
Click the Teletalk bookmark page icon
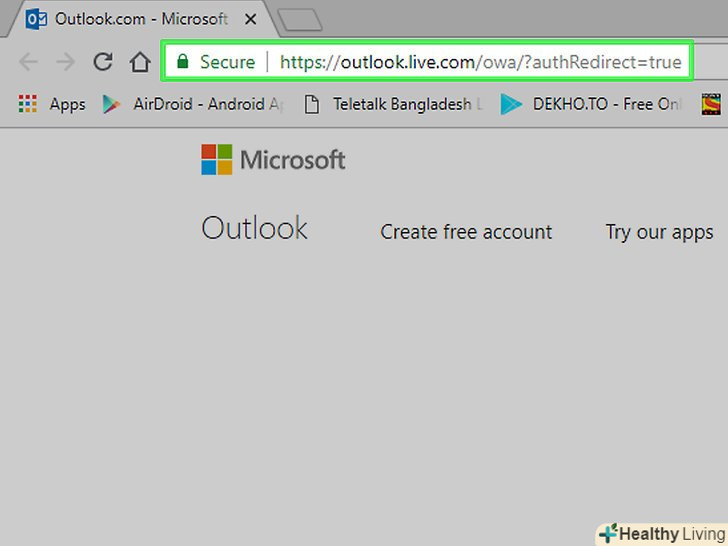point(312,104)
